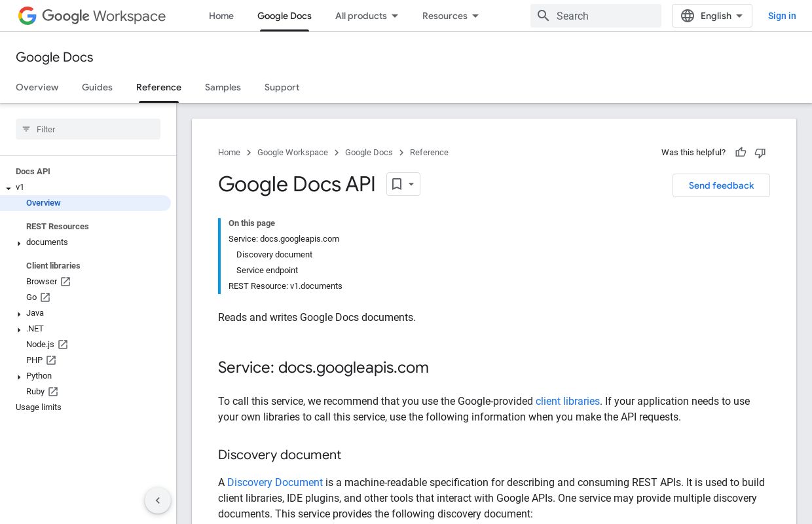This screenshot has width=812, height=524.
Task: Switch to the Guides tab
Action: (97, 87)
